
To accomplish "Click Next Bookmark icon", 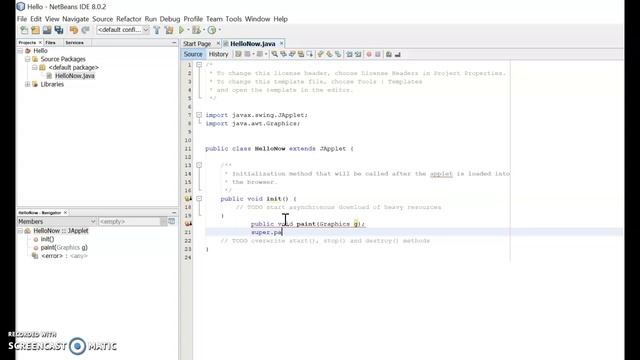I will tap(329, 54).
